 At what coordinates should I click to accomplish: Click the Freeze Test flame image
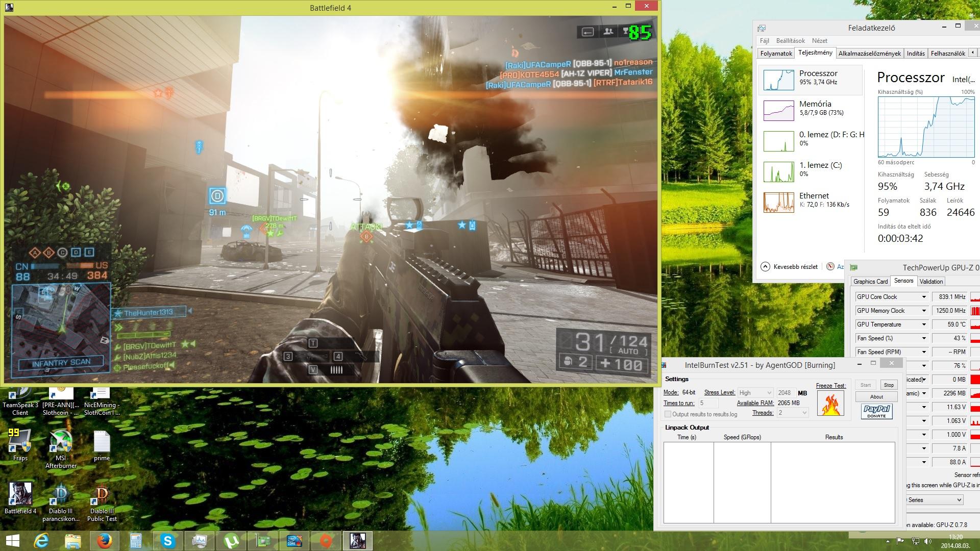[x=830, y=403]
